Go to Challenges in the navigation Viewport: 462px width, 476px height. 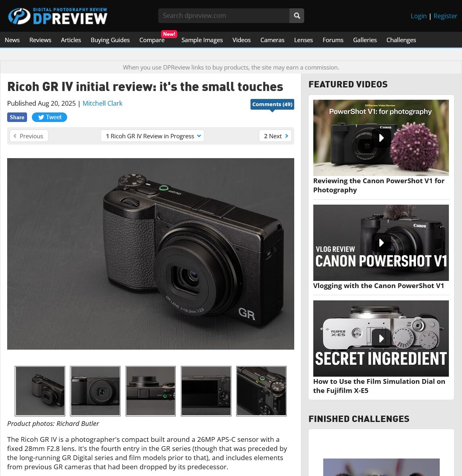point(401,40)
